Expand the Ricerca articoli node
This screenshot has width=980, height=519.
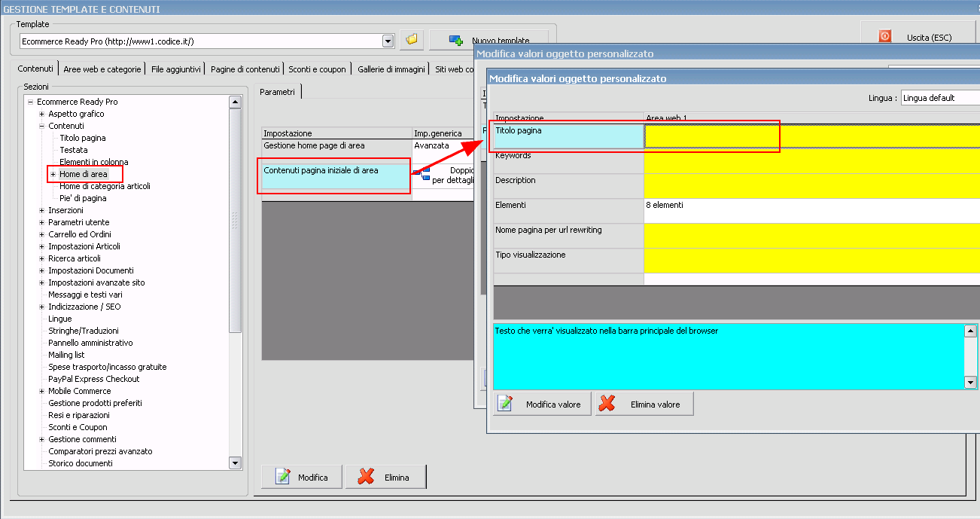tap(41, 258)
